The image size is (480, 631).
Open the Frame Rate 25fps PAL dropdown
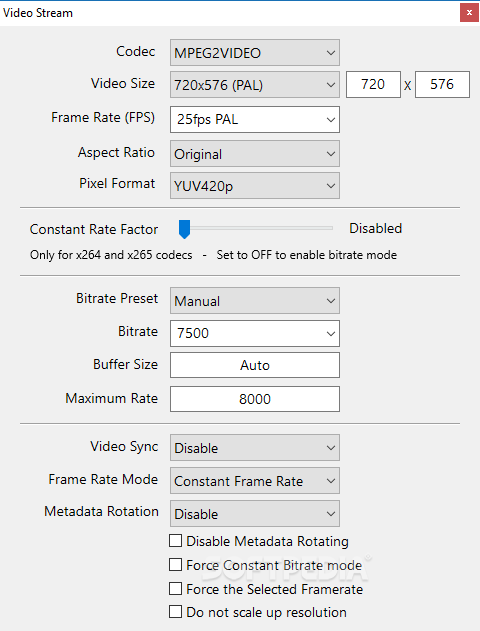255,120
